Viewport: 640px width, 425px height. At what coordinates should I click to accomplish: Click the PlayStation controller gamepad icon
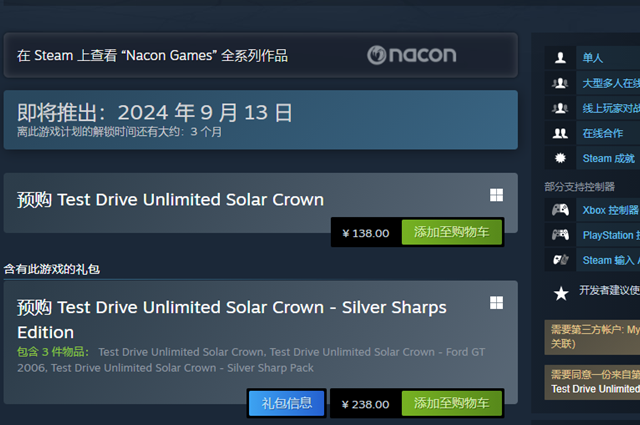560,235
